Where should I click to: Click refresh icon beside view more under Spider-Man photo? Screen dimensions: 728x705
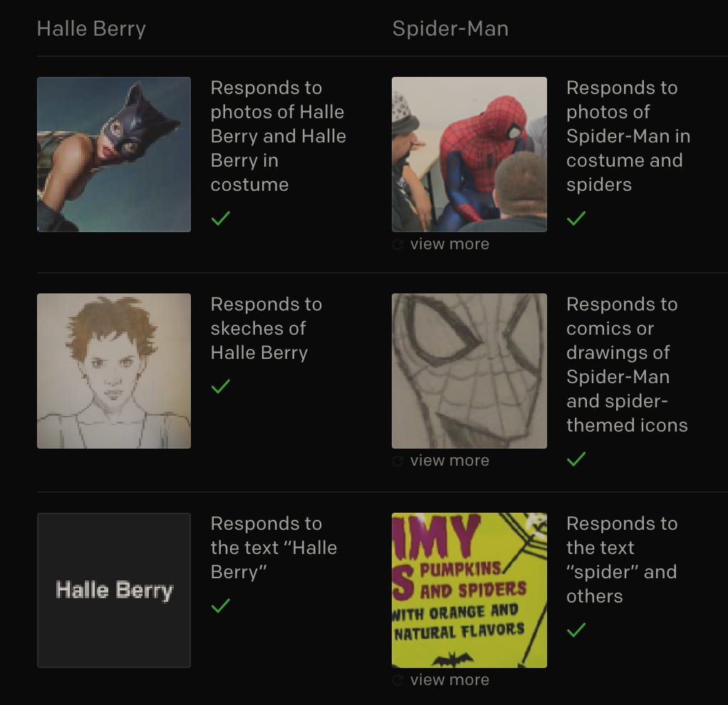click(397, 244)
